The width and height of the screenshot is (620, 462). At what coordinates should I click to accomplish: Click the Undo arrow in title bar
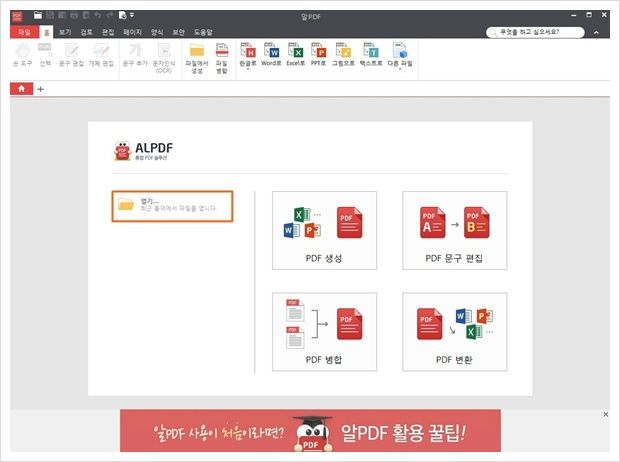98,15
